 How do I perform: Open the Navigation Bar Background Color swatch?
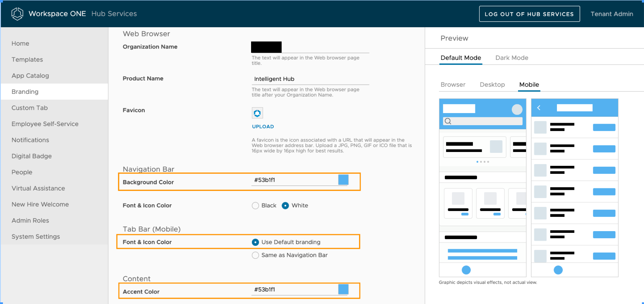click(343, 180)
